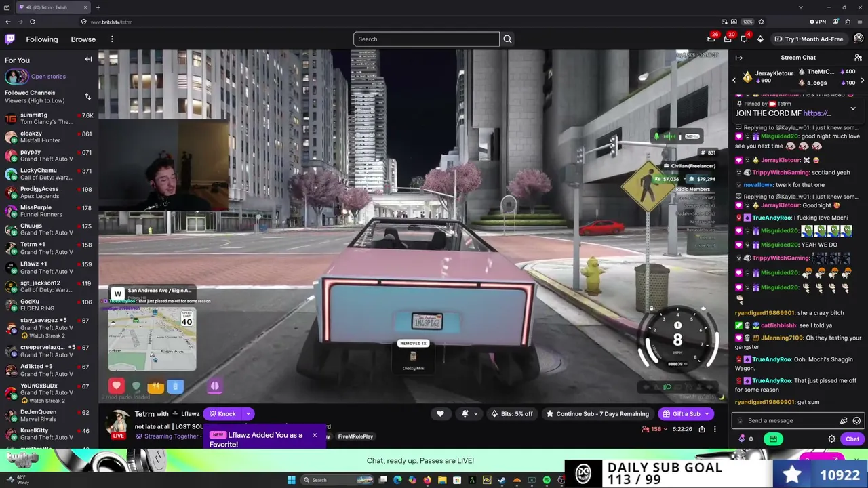
Task: Open chat settings gear
Action: [x=832, y=439]
